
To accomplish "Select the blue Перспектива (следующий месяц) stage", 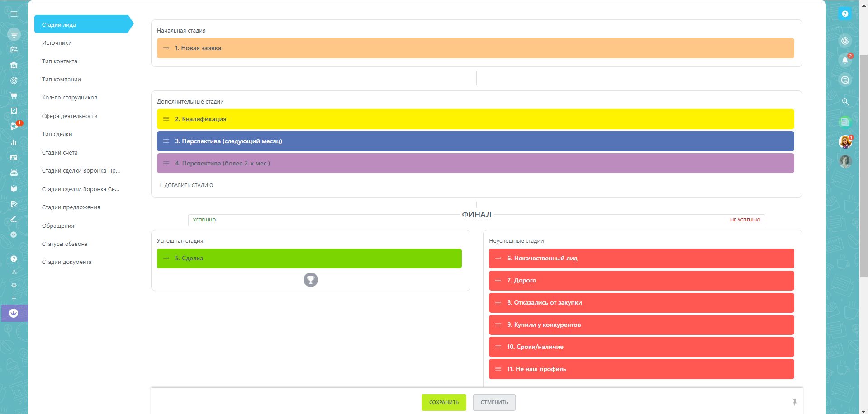I will pyautogui.click(x=475, y=141).
